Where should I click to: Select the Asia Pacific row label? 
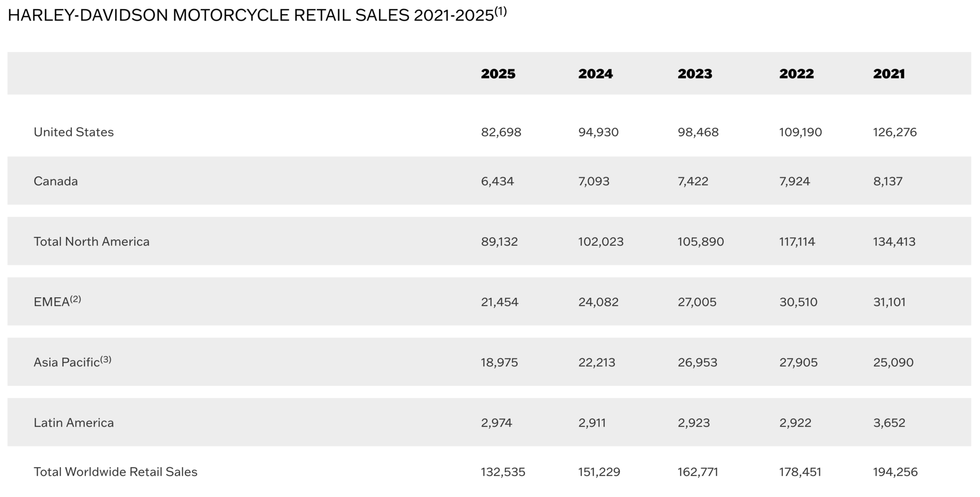click(x=66, y=362)
